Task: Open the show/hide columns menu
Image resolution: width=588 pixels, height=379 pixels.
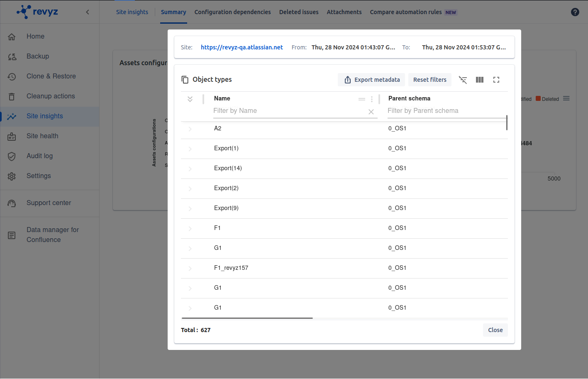Action: 479,80
